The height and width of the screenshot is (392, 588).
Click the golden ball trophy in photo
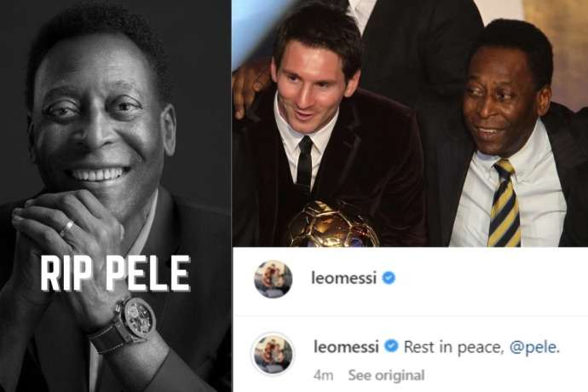(x=333, y=225)
